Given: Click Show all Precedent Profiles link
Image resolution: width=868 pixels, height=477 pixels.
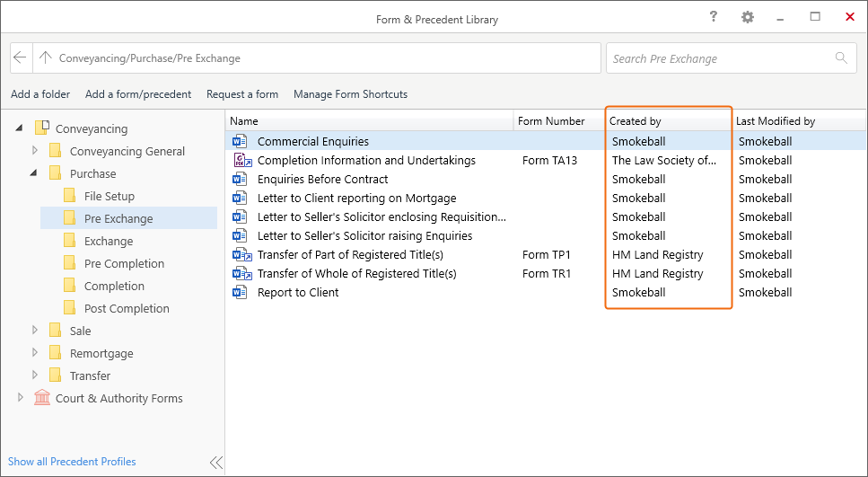Looking at the screenshot, I should [72, 462].
